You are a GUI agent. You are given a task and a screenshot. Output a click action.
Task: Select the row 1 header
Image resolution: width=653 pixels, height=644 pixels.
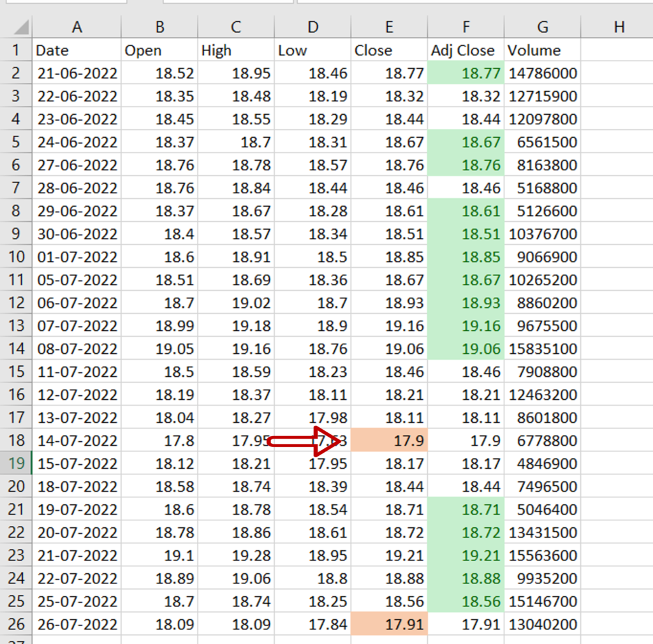tap(16, 50)
